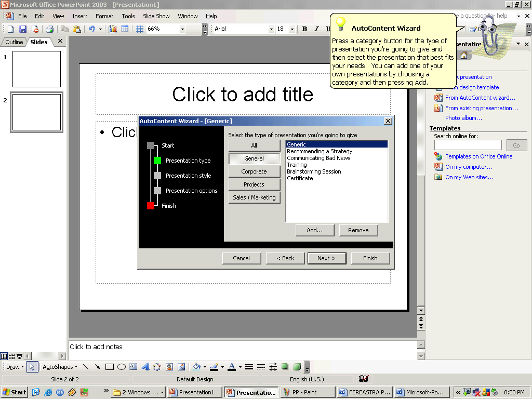Select the Oval drawing tool
The height and width of the screenshot is (399, 532).
point(122,367)
